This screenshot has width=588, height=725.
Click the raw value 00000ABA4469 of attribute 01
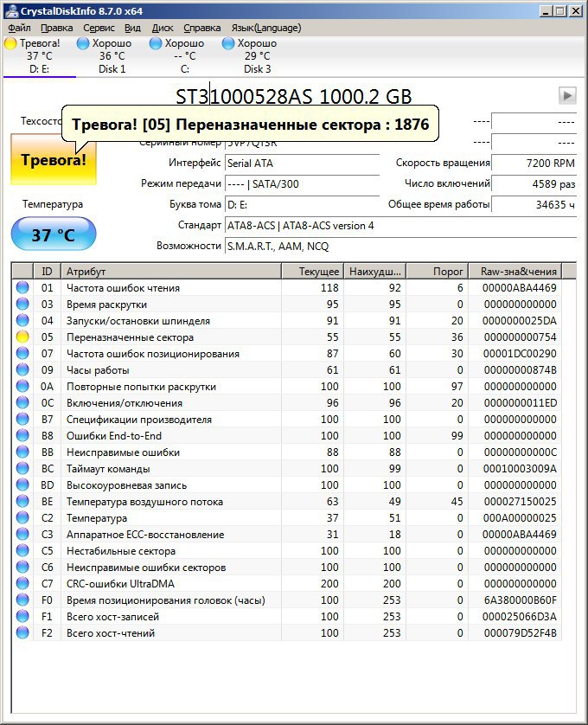(x=520, y=287)
